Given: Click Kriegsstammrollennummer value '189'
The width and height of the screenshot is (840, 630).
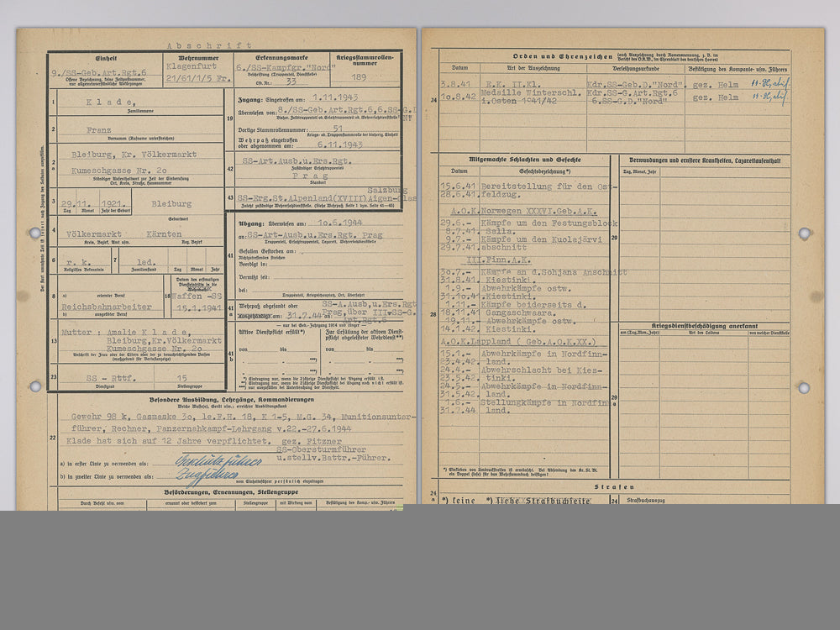Looking at the screenshot, I should coord(359,77).
